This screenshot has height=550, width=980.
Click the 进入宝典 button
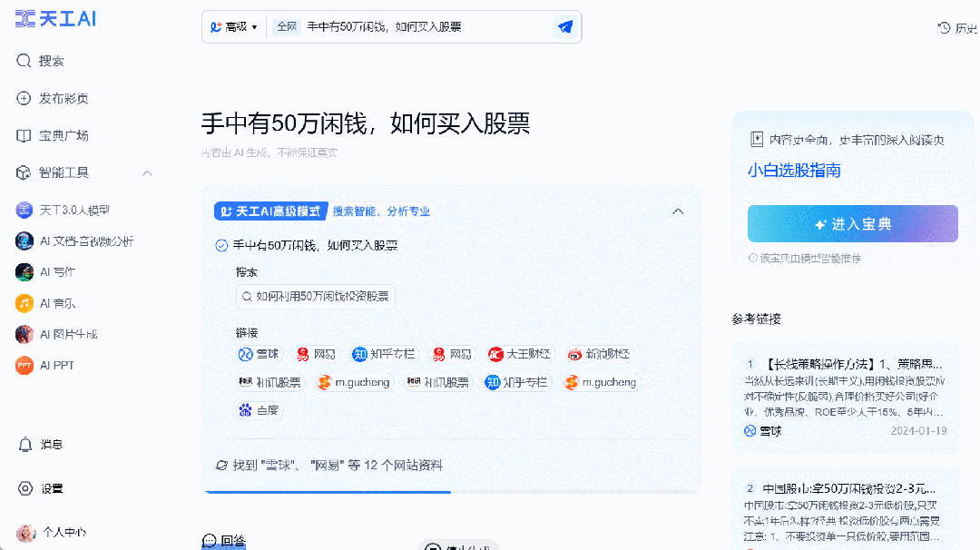pos(853,223)
